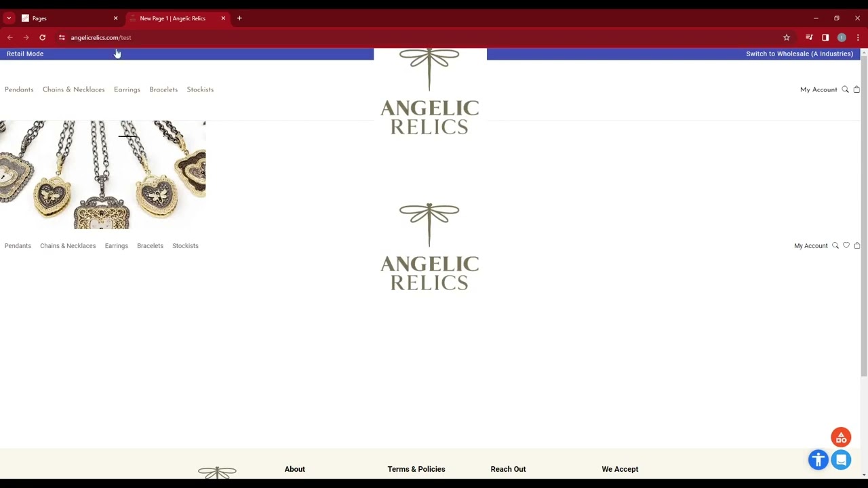Add a new browser tab

(239, 18)
